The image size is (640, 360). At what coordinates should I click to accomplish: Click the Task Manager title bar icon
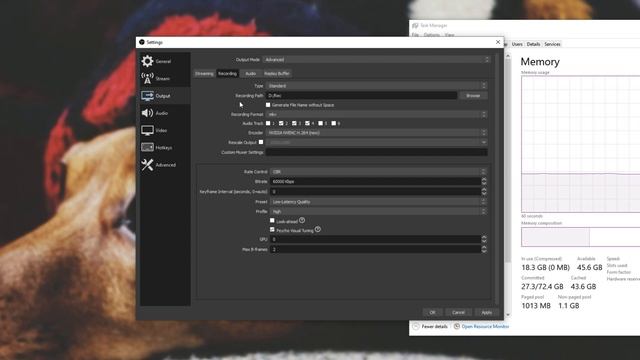pyautogui.click(x=415, y=25)
